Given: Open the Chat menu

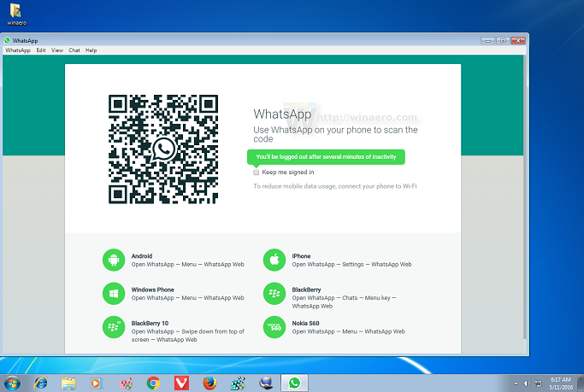Looking at the screenshot, I should [74, 50].
